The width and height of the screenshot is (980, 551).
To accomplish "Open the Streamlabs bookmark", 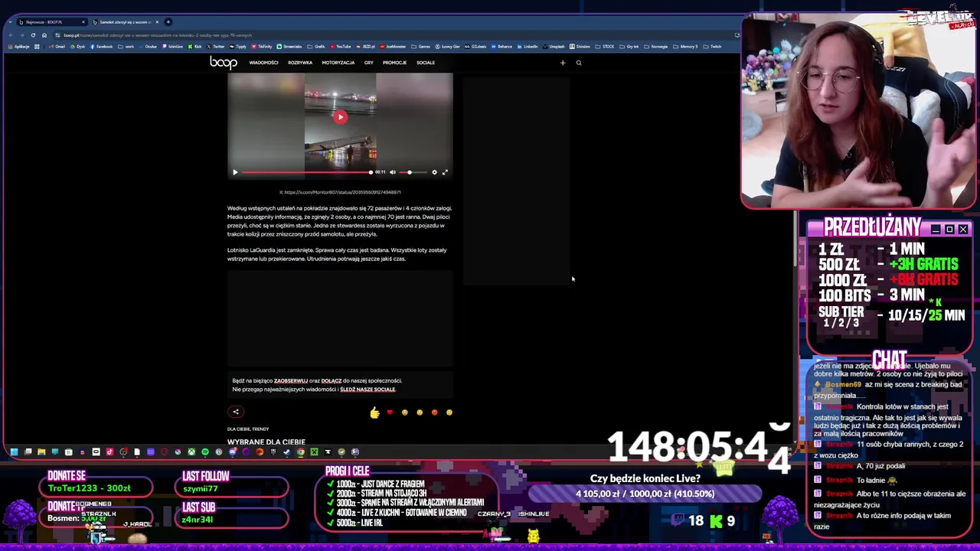I will (x=289, y=47).
